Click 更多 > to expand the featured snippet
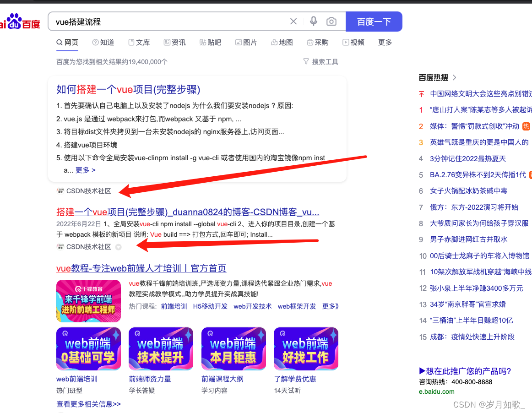The width and height of the screenshot is (532, 413). (85, 170)
